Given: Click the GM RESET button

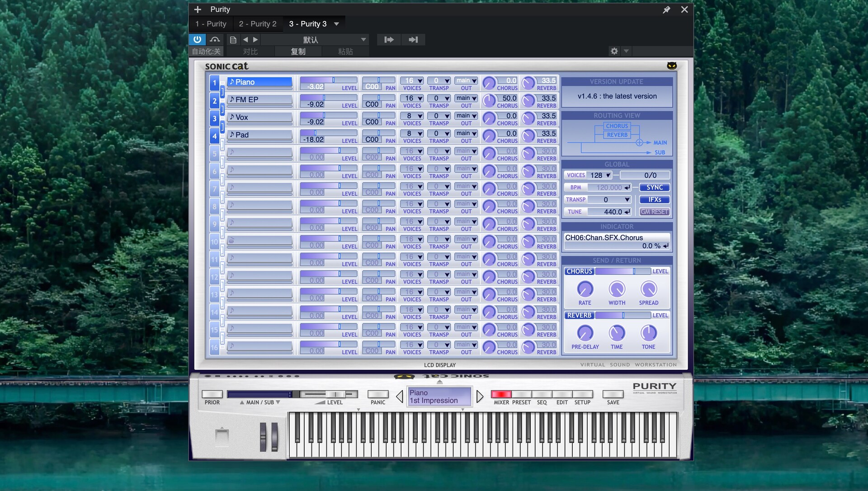Looking at the screenshot, I should click(655, 212).
